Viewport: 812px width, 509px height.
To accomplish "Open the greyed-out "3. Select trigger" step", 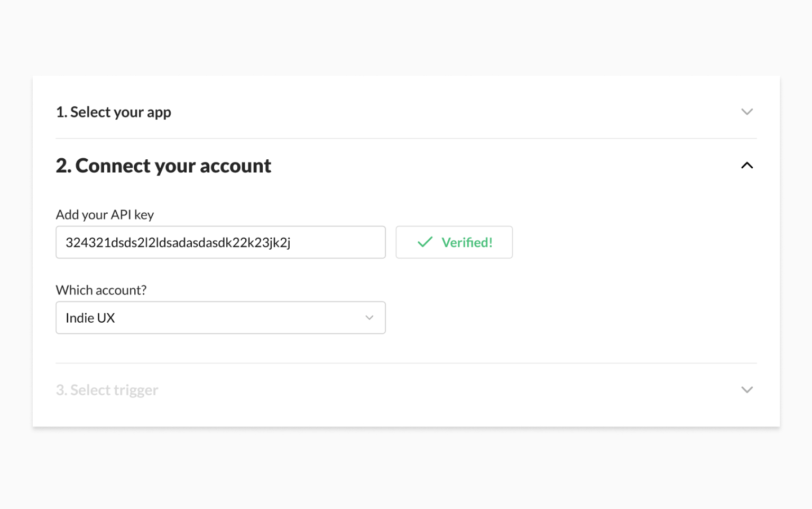I will (x=107, y=390).
